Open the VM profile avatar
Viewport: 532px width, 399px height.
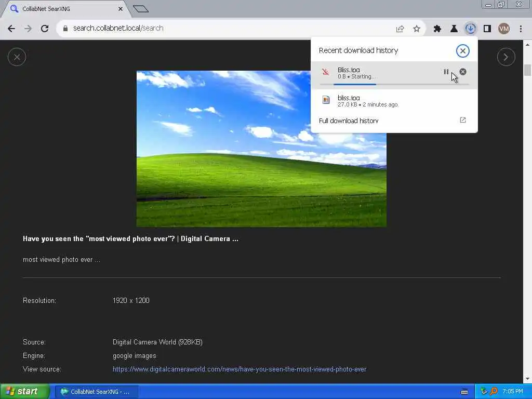[504, 29]
